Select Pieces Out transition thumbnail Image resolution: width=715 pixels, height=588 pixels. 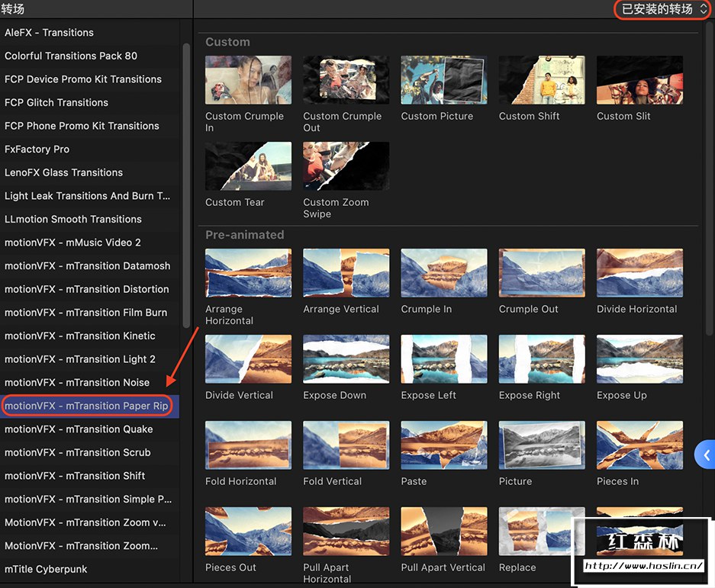coord(248,531)
